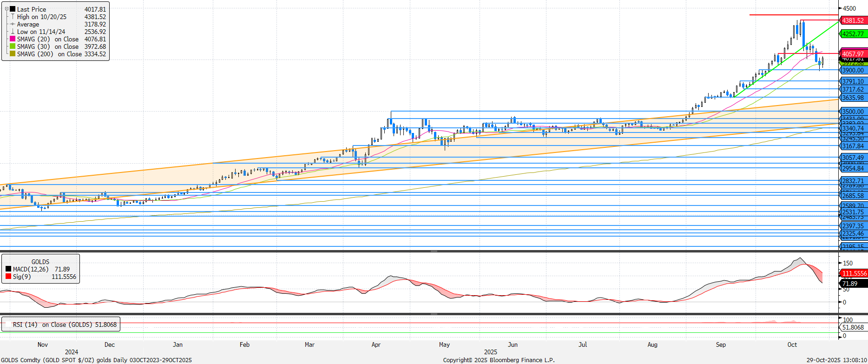Click the 51.8068 RSI axis label

tap(853, 327)
